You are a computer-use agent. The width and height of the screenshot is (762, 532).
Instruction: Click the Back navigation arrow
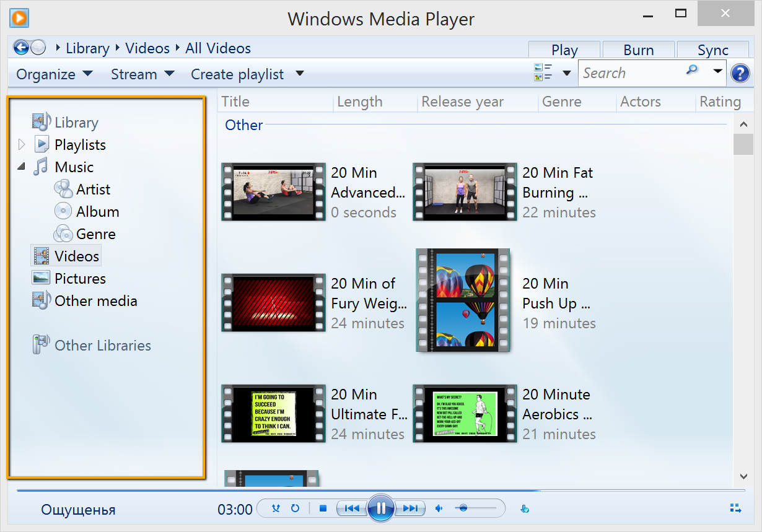point(21,48)
